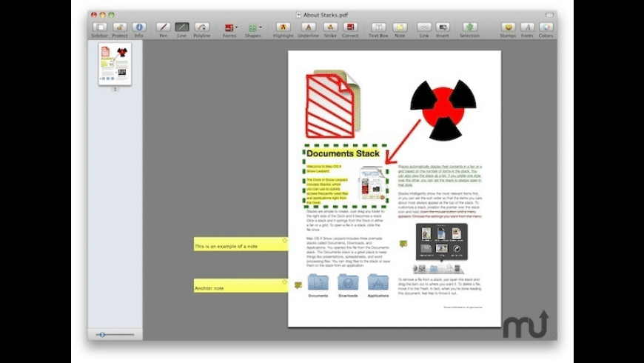The width and height of the screenshot is (644, 363).
Task: Select the Line tool
Action: tap(181, 27)
